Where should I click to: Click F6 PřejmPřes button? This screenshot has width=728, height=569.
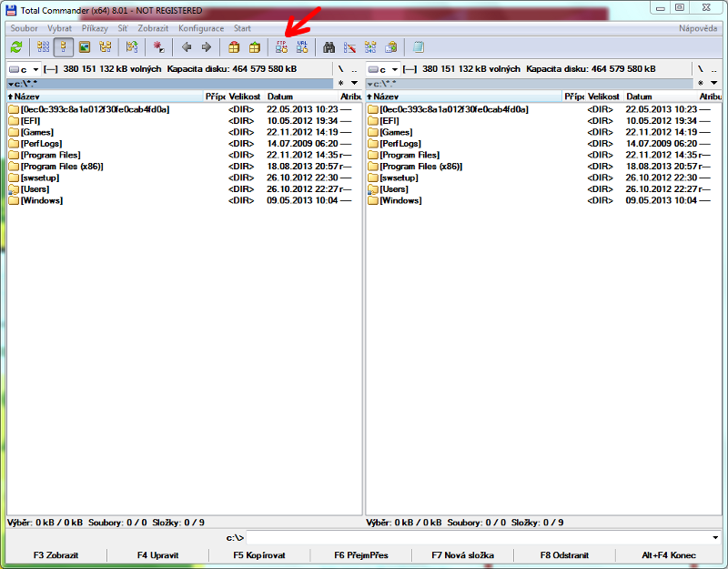coord(360,555)
